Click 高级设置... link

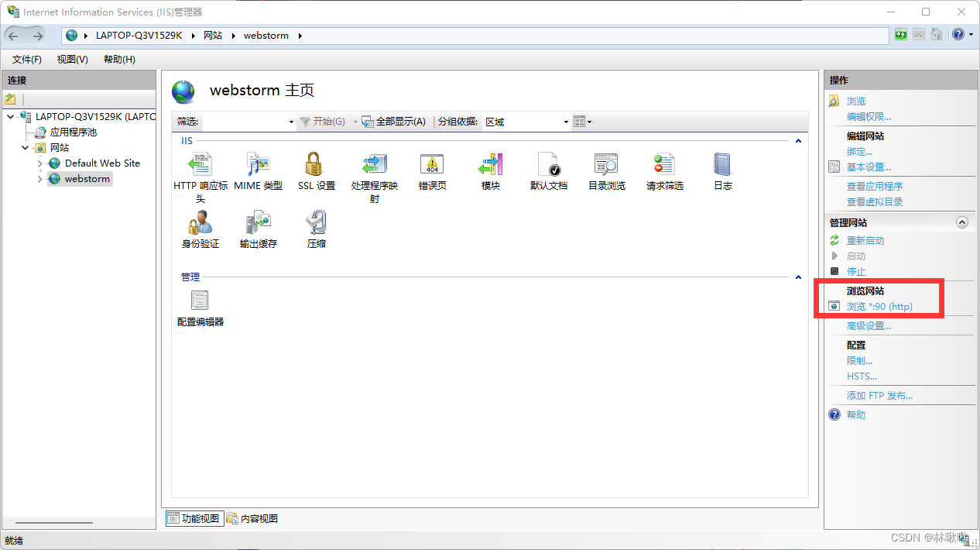869,326
